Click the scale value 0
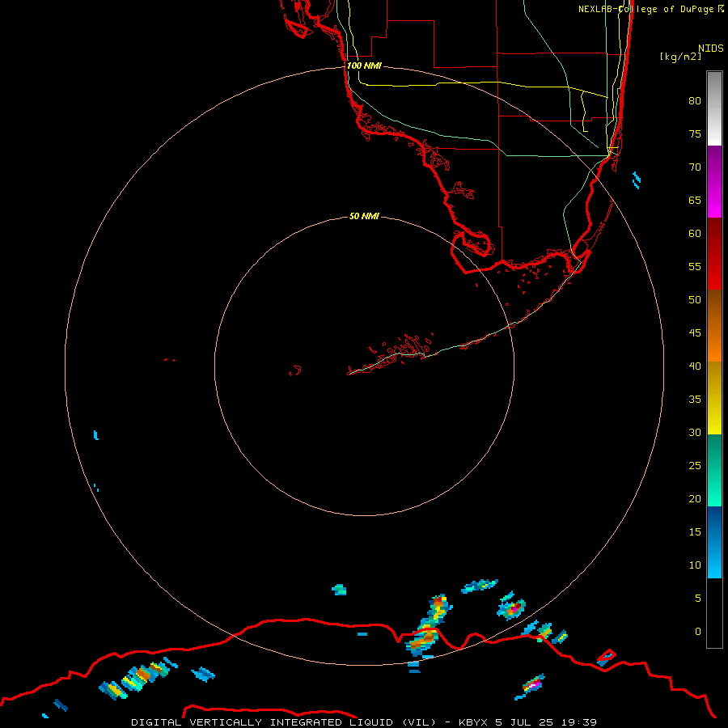Screen dimensions: 728x728 coord(698,632)
